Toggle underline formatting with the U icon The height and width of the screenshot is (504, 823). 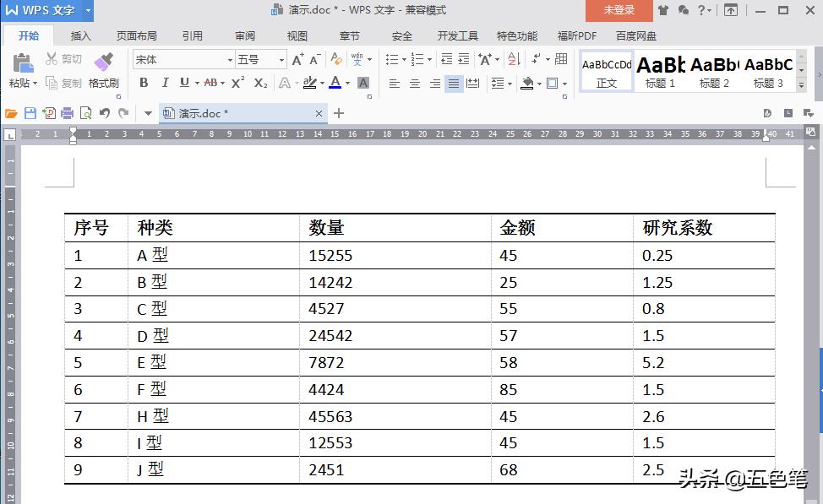click(184, 82)
